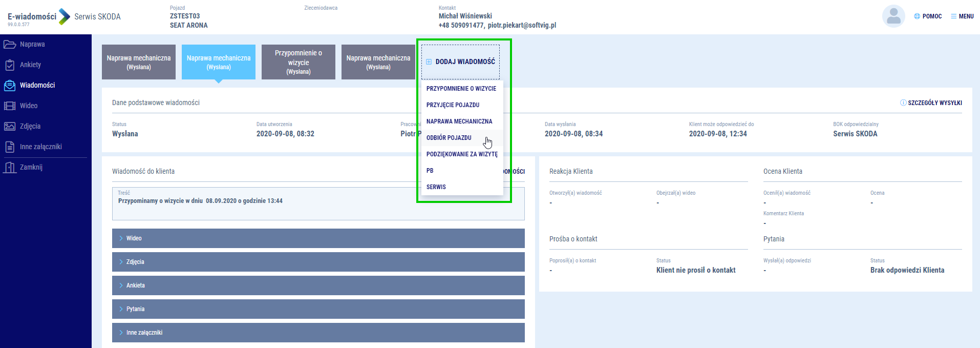The image size is (980, 348).
Task: Switch to Przypomnienie o wizycie message tab
Action: point(298,62)
